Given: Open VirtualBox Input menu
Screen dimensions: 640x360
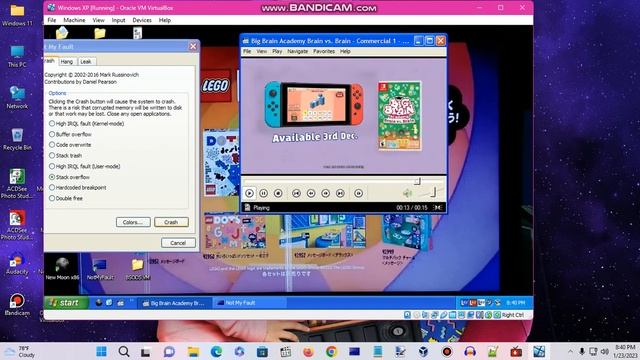Looking at the screenshot, I should pyautogui.click(x=118, y=20).
